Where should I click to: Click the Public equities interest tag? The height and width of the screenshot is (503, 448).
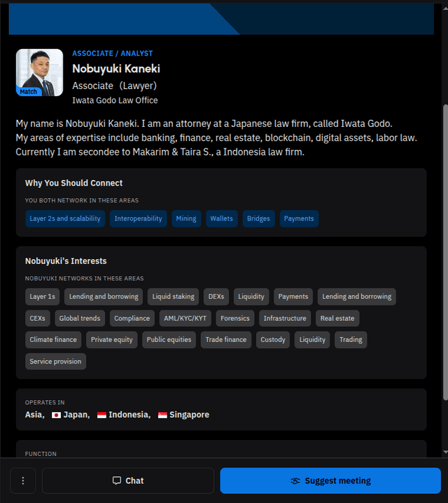click(x=169, y=340)
